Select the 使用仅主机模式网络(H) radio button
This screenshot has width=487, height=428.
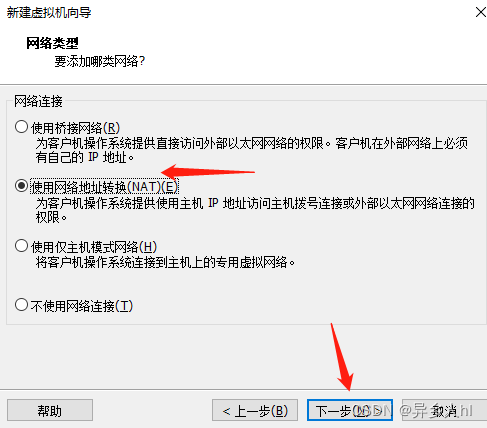[21, 246]
